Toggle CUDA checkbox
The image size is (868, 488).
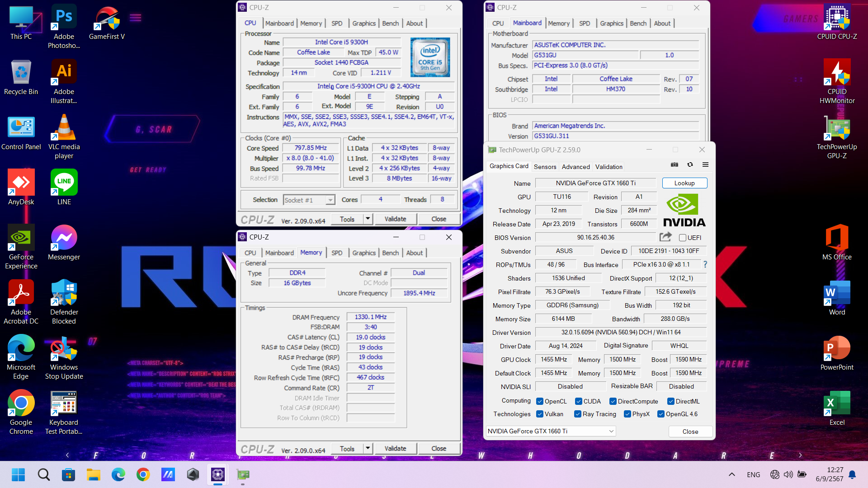point(578,401)
